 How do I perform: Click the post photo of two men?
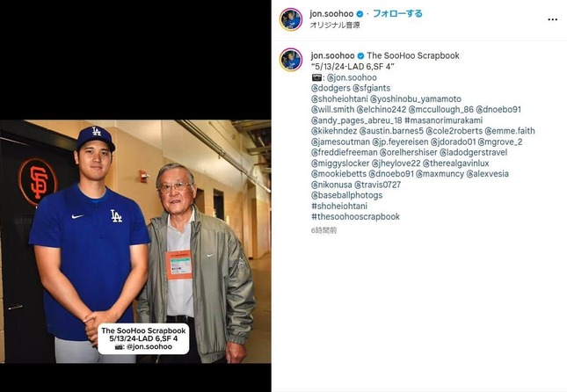135,242
